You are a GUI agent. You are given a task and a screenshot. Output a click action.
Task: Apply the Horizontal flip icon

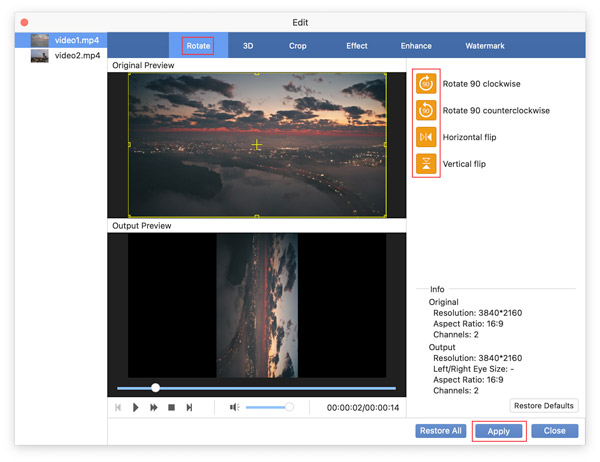click(x=426, y=137)
